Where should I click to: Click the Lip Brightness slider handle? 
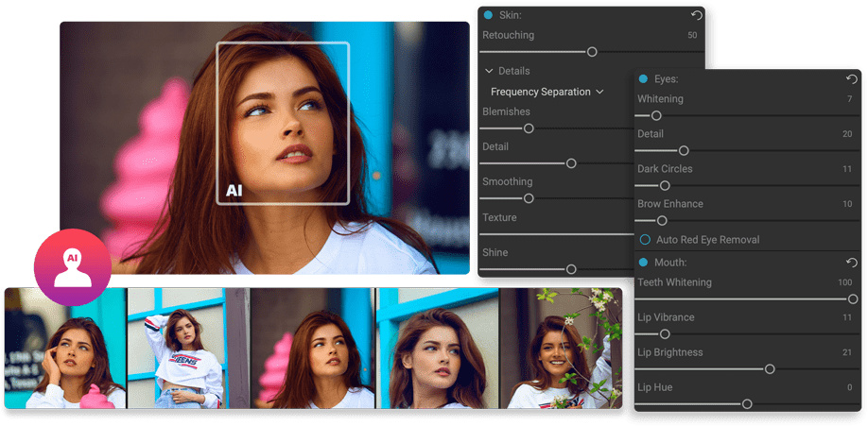point(770,369)
